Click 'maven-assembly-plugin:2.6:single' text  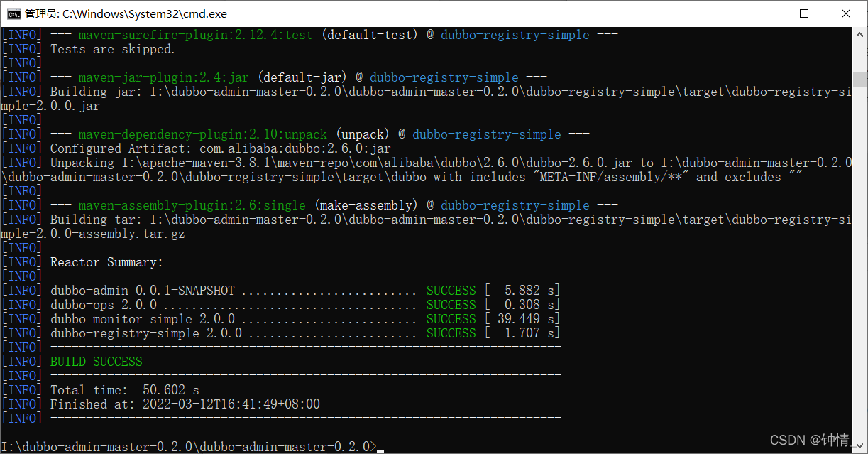[x=192, y=205]
